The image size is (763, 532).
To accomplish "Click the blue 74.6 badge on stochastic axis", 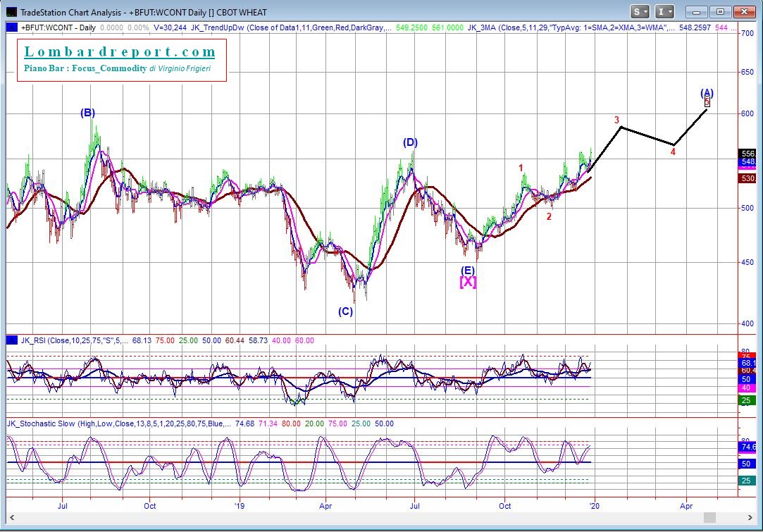I will click(x=748, y=447).
